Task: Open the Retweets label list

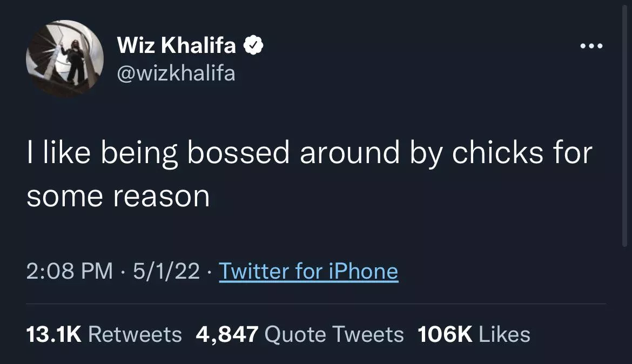Action: coord(135,334)
